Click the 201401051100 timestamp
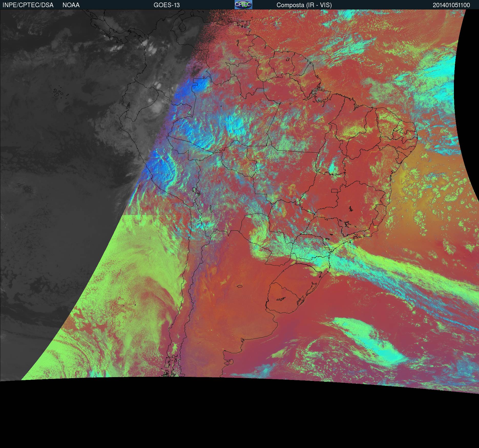 pos(451,5)
